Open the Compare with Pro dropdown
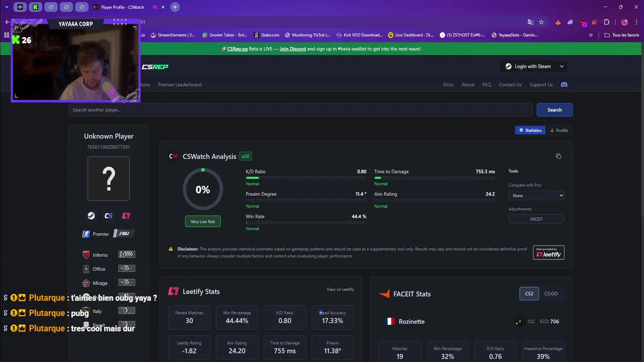This screenshot has width=644, height=362. tap(536, 196)
